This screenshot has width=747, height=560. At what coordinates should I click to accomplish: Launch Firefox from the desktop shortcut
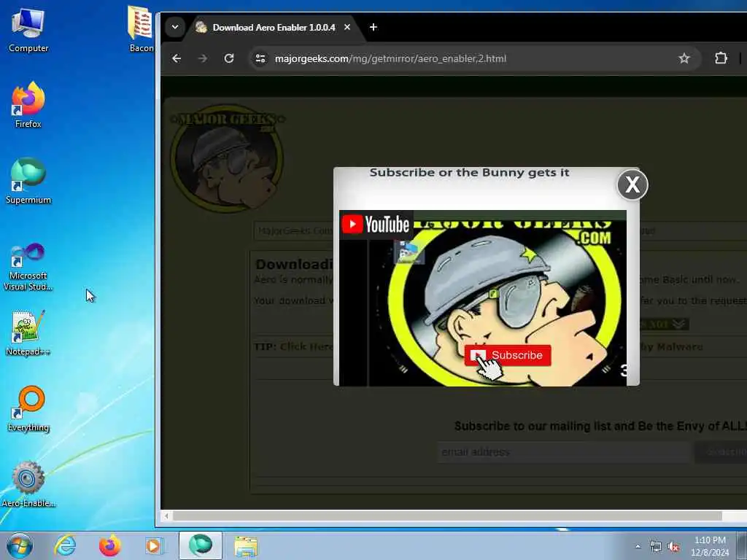[28, 105]
